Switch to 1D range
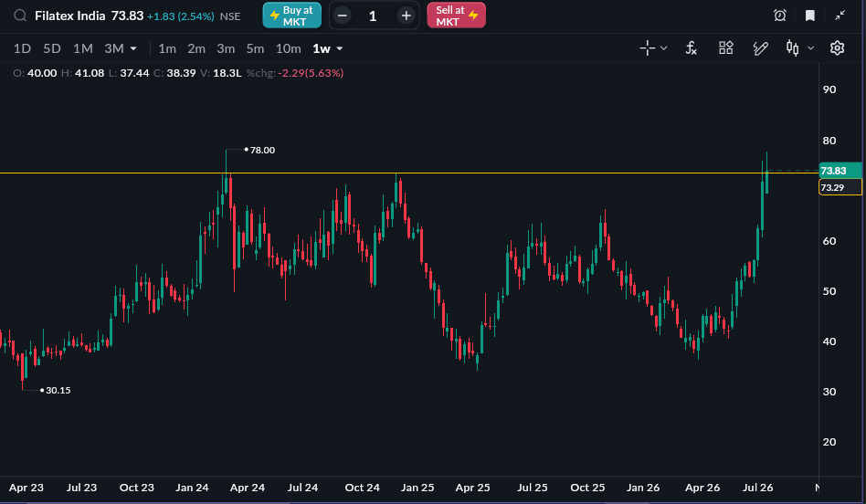The height and width of the screenshot is (504, 866). pyautogui.click(x=22, y=48)
